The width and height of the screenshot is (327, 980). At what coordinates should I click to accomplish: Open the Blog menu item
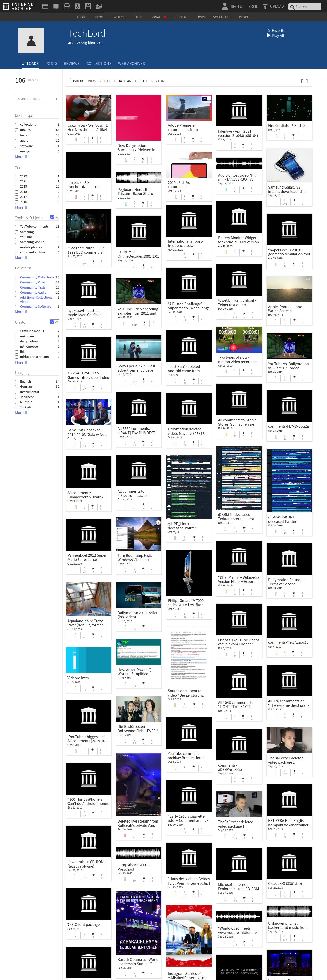pos(99,17)
